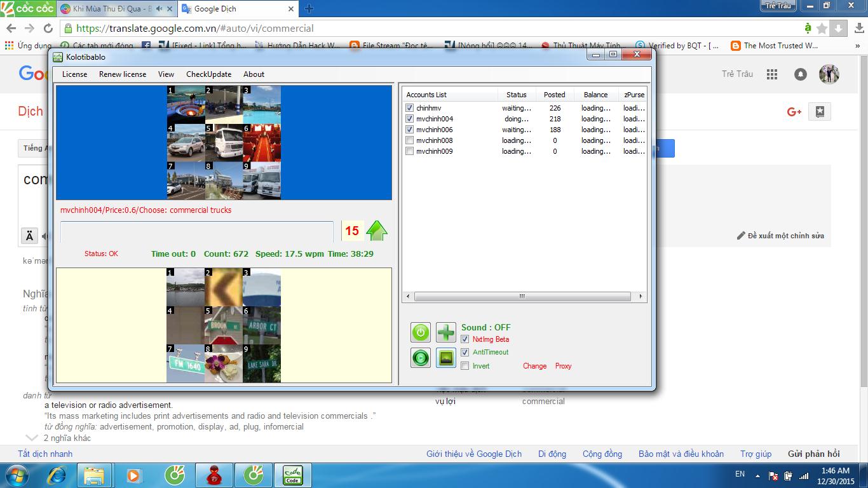Show hidden system tray icons
The width and height of the screenshot is (868, 488).
[757, 475]
